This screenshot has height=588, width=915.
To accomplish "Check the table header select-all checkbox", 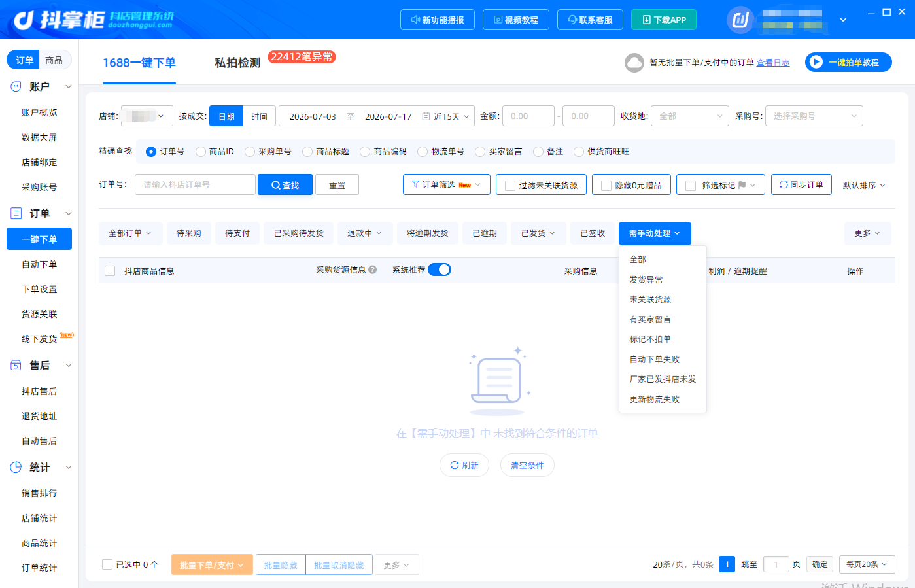I will tap(110, 271).
